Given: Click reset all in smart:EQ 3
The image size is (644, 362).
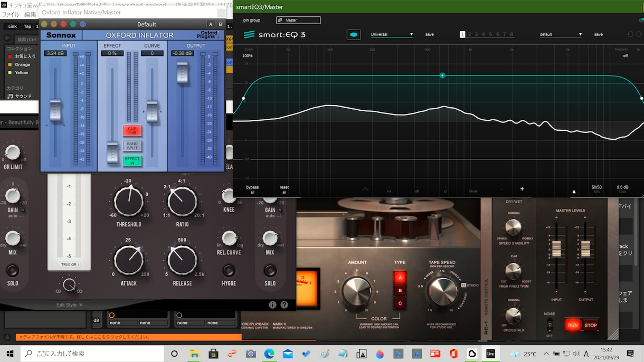Looking at the screenshot, I should pyautogui.click(x=284, y=189).
